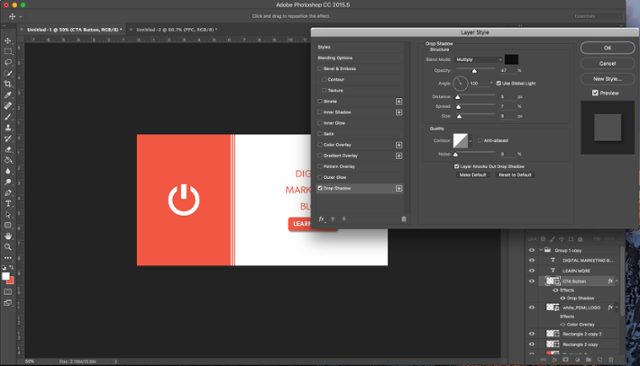Screen dimensions: 640x366
Task: Select the Rectangular Marquee tool
Action: pos(8,51)
